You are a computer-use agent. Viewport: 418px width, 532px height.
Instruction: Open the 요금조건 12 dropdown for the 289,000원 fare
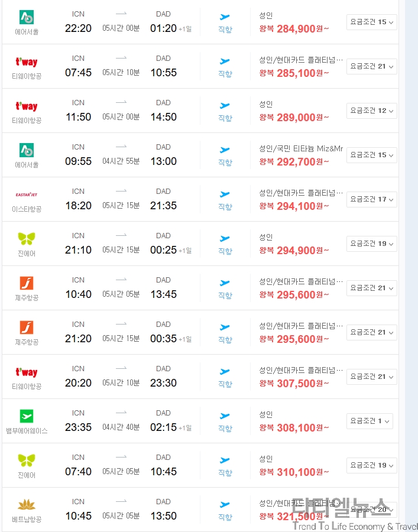371,111
